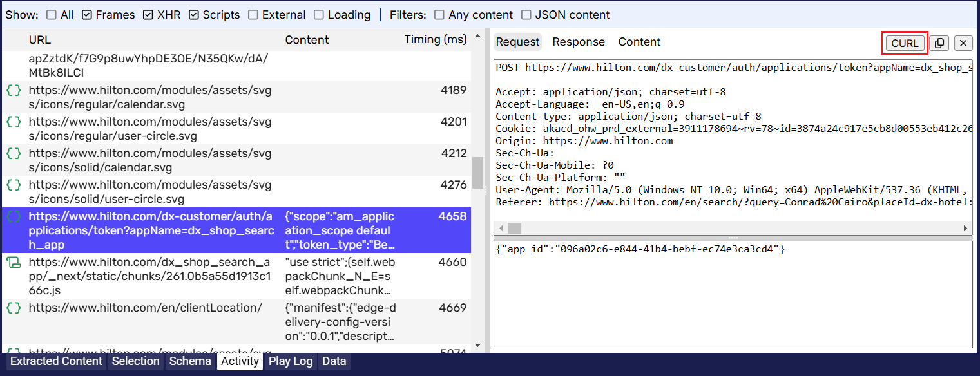Click the copy request icon
Image resolution: width=980 pixels, height=376 pixels.
point(939,43)
